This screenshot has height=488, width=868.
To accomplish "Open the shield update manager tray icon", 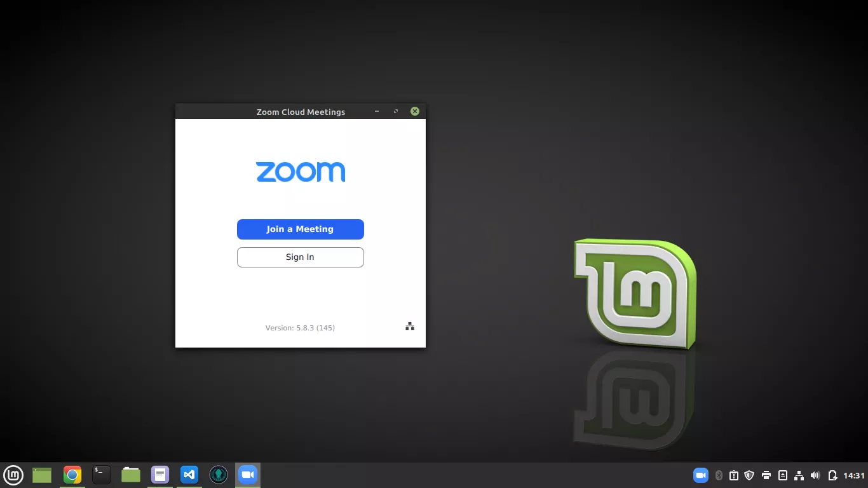I will click(750, 475).
